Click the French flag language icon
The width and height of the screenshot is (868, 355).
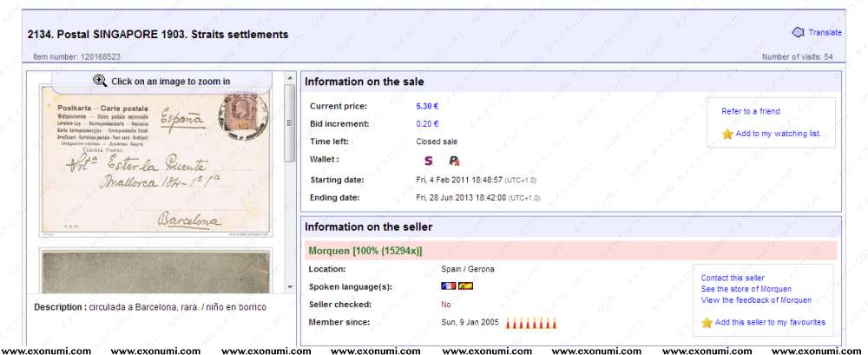448,286
